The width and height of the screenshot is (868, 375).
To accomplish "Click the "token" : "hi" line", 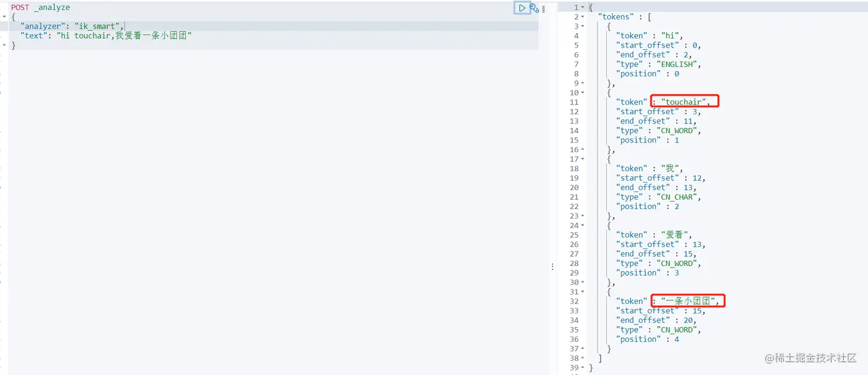I will [x=649, y=36].
